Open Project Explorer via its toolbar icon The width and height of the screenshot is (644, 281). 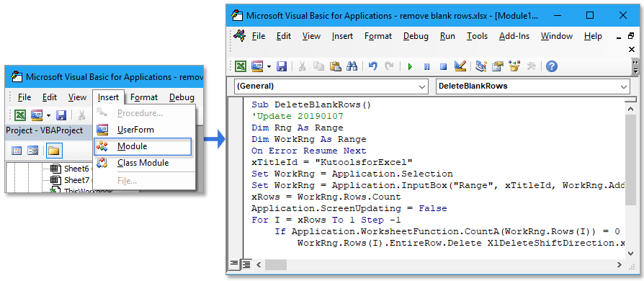[x=481, y=66]
